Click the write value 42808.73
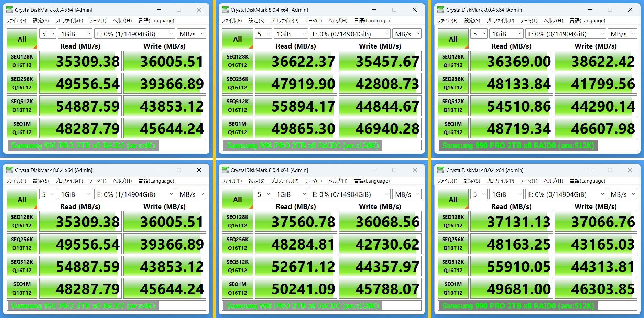Screen dimensions: 644x318 click(x=380, y=83)
